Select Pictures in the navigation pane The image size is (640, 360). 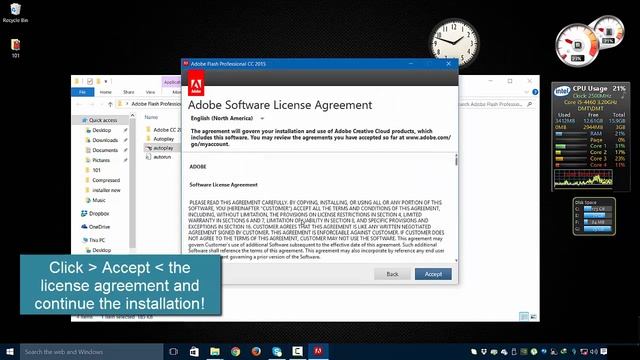coord(101,160)
